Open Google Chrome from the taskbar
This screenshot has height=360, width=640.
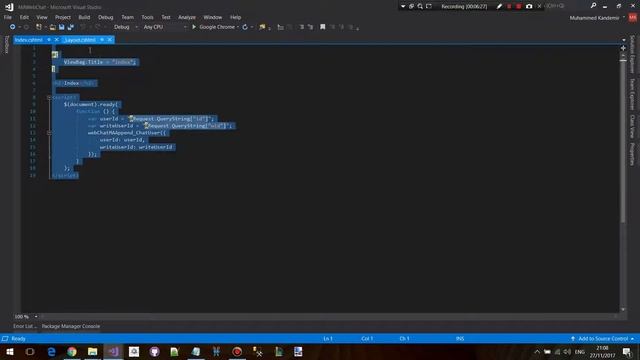pos(72,351)
